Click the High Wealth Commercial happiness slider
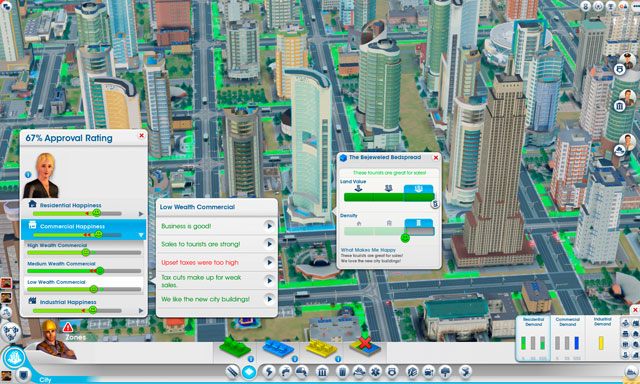 84,253
